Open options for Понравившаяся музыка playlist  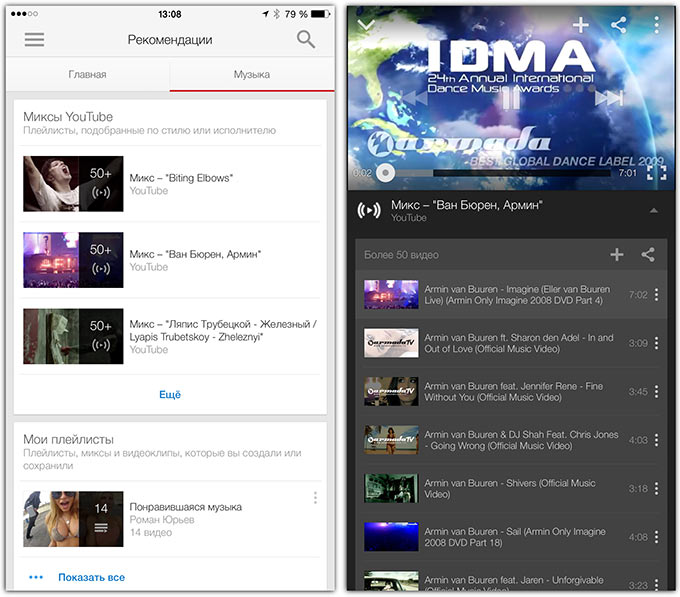pos(315,498)
